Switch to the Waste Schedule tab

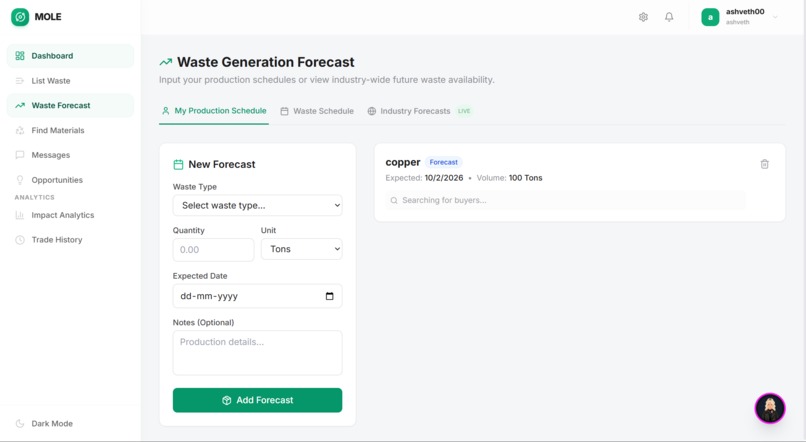pos(317,111)
